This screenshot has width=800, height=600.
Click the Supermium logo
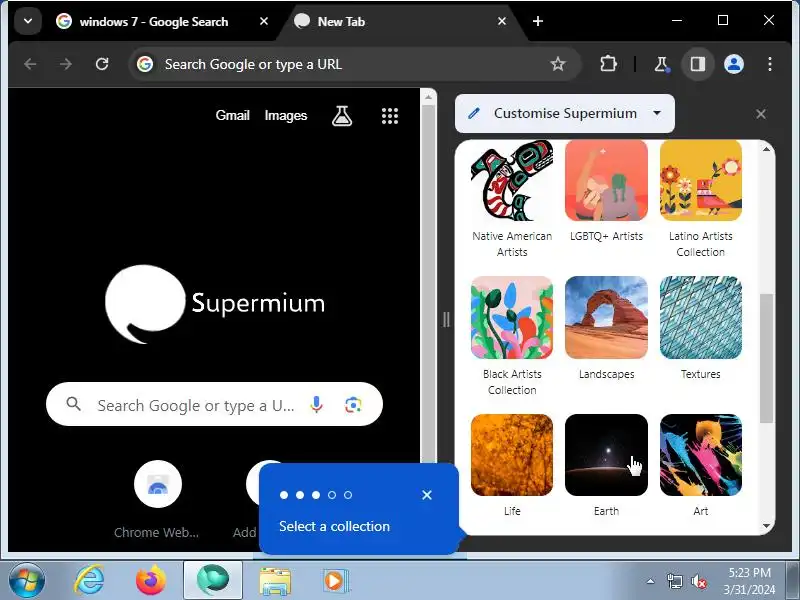(x=215, y=304)
